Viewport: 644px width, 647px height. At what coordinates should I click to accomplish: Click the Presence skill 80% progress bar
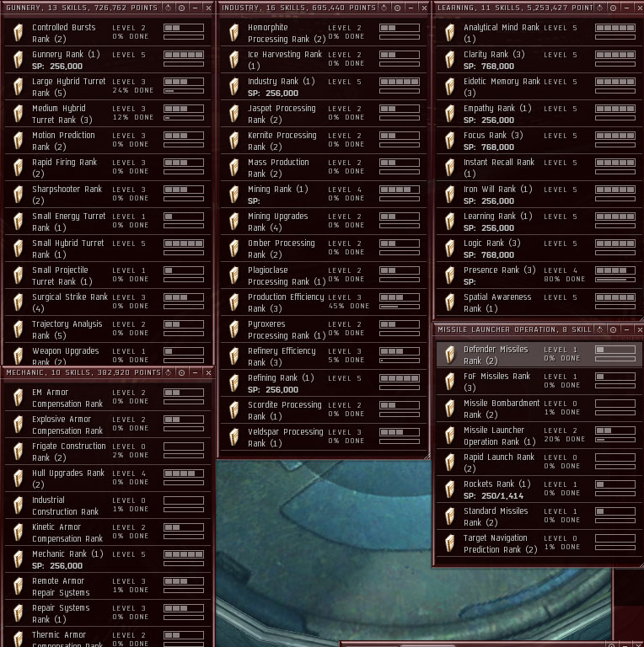615,281
